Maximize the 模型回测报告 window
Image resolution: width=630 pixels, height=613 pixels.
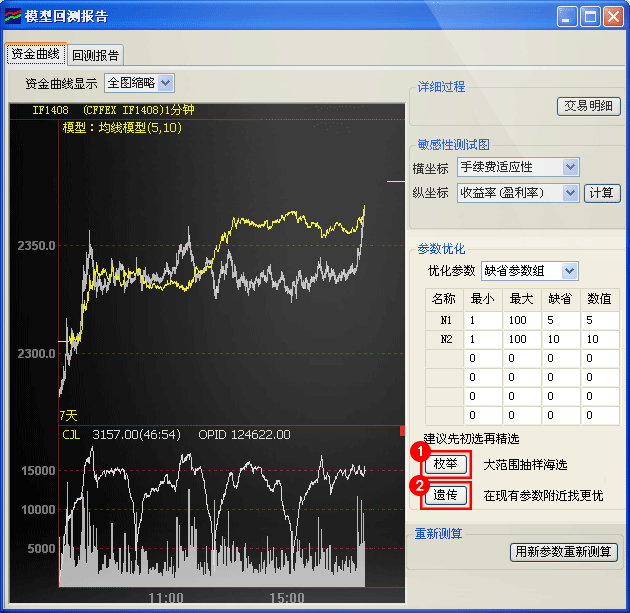590,16
